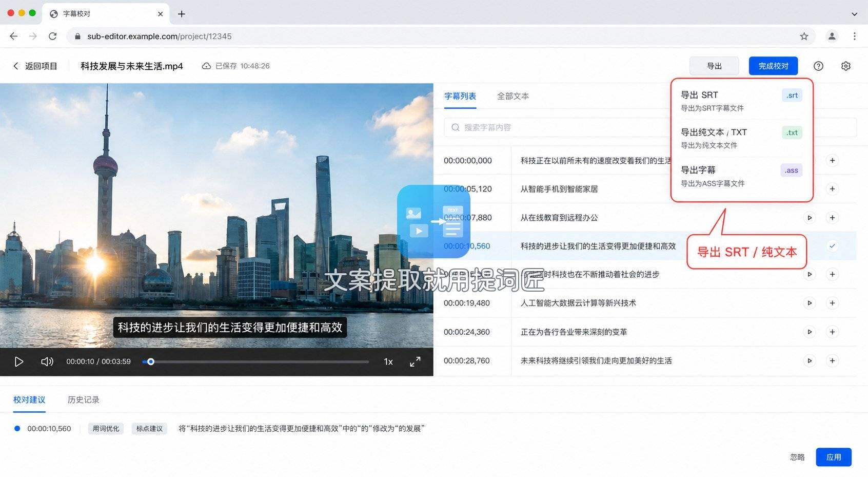Go back to 返回项目
Image resolution: width=868 pixels, height=477 pixels.
point(35,66)
